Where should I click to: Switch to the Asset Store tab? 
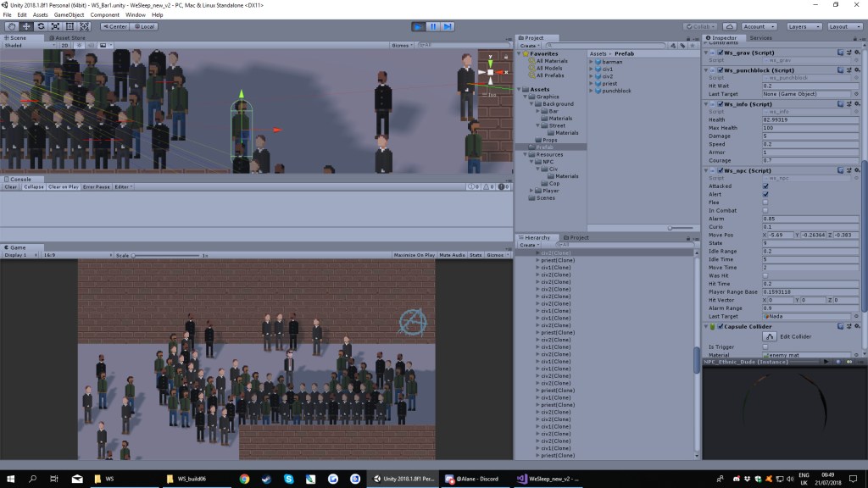tap(68, 37)
